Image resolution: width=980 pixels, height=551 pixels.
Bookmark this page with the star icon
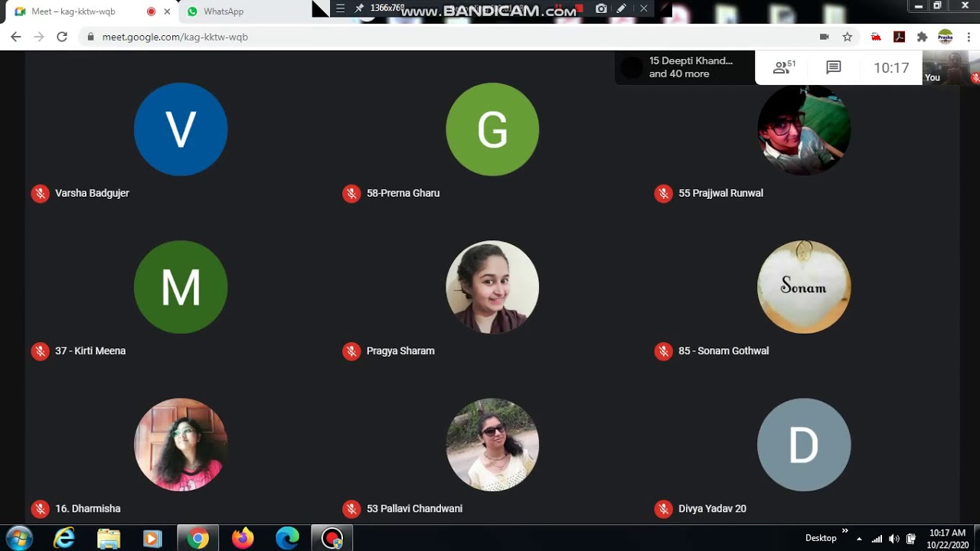click(848, 37)
